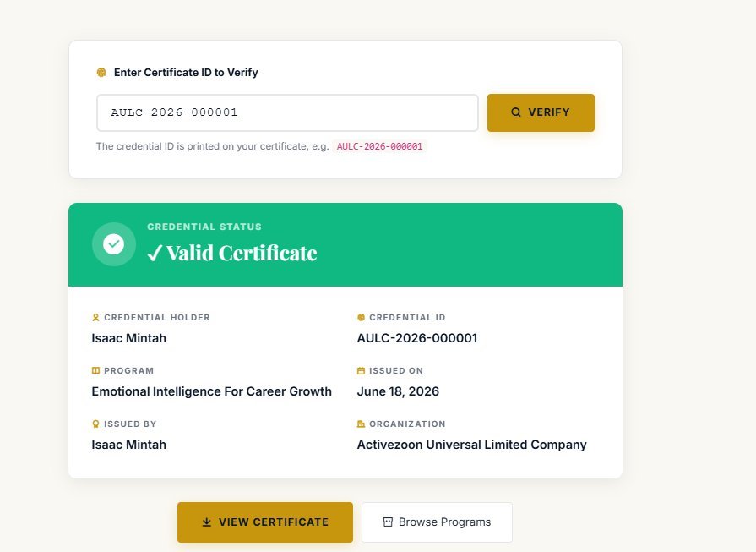The image size is (756, 552).
Task: Click the magnifier icon in Verify button
Action: coord(516,112)
